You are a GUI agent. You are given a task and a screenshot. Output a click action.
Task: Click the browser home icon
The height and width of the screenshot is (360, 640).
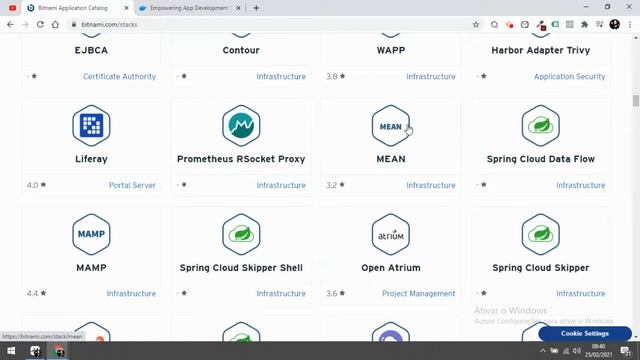point(56,24)
